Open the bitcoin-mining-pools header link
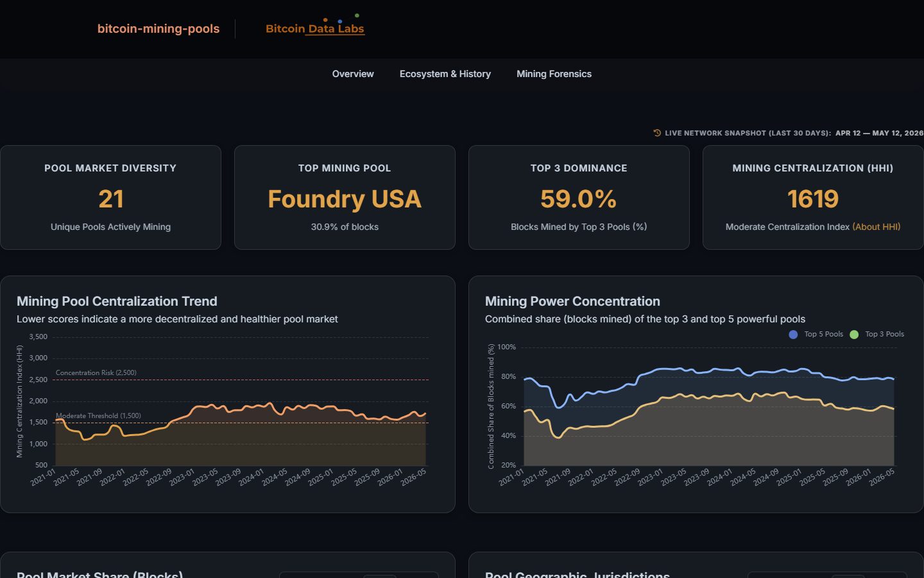This screenshot has width=924, height=578. [x=158, y=28]
